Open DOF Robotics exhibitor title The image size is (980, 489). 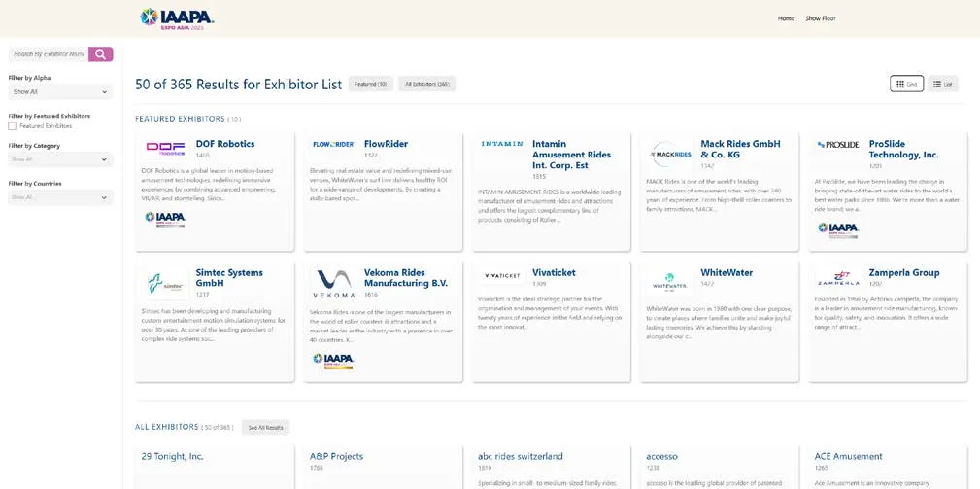(225, 144)
